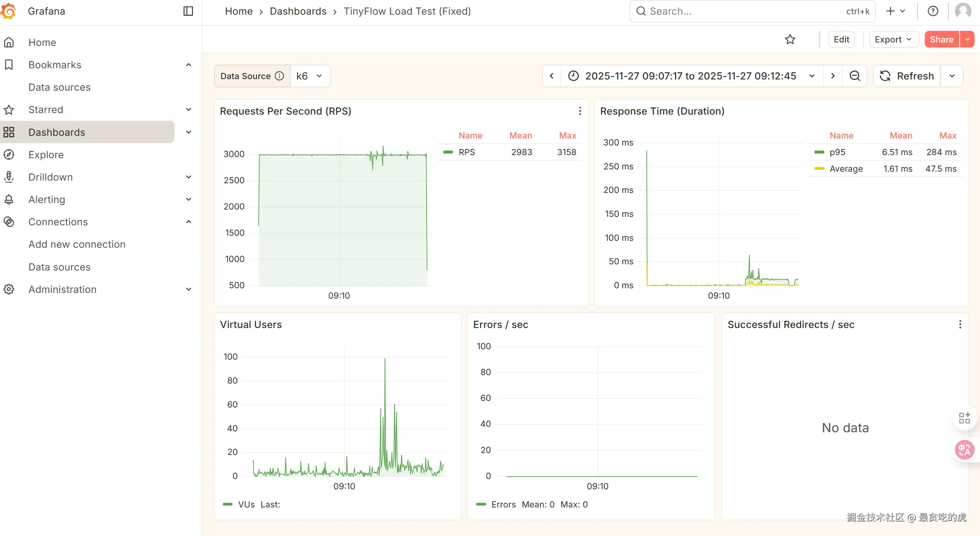Click the Grafana logo icon

8,11
